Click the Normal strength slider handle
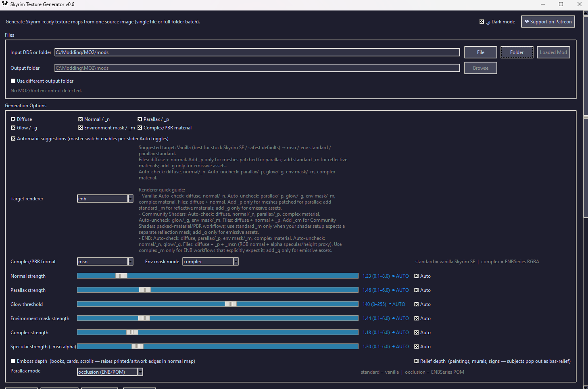Screen dimensions: 588x389 [x=121, y=276]
